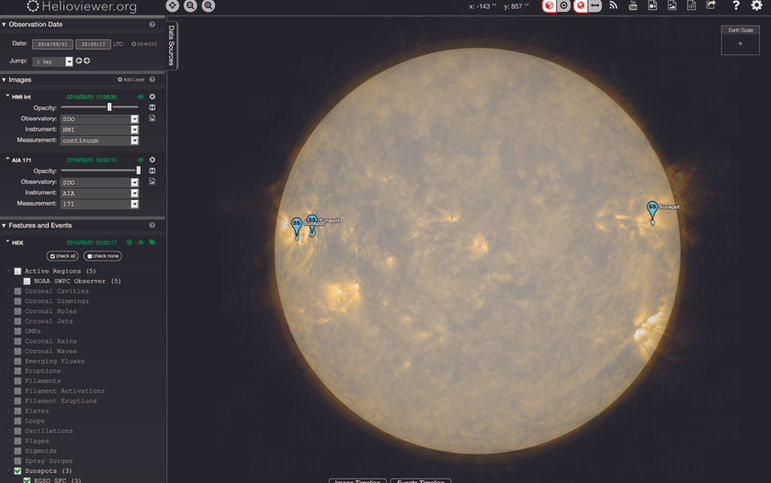The height and width of the screenshot is (483, 771).
Task: Toggle the Flares checkbox
Action: (18, 411)
